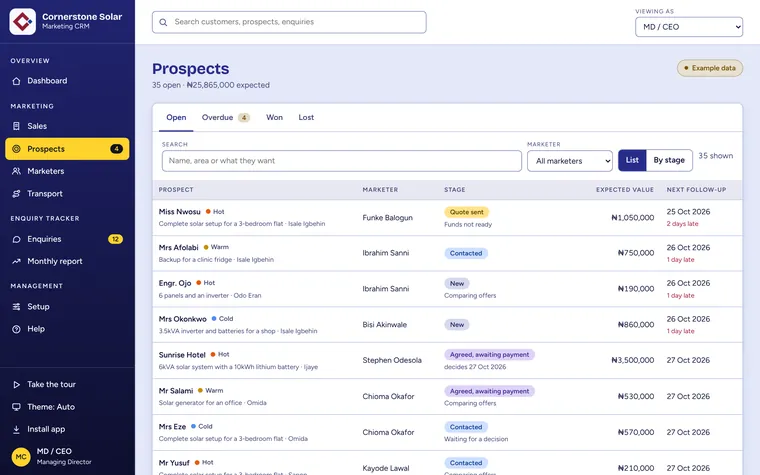The width and height of the screenshot is (760, 475).
Task: Click the Enquiries badge showing 12
Action: (115, 239)
